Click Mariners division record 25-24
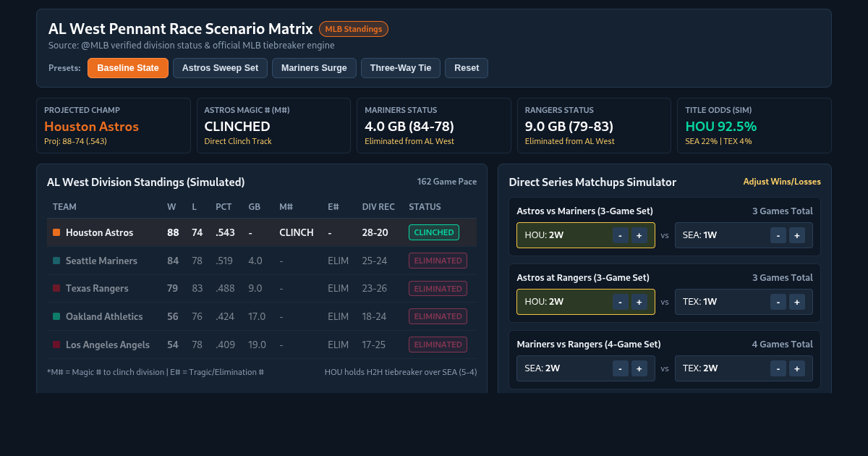Screen dimensions: 868x456 [375, 261]
